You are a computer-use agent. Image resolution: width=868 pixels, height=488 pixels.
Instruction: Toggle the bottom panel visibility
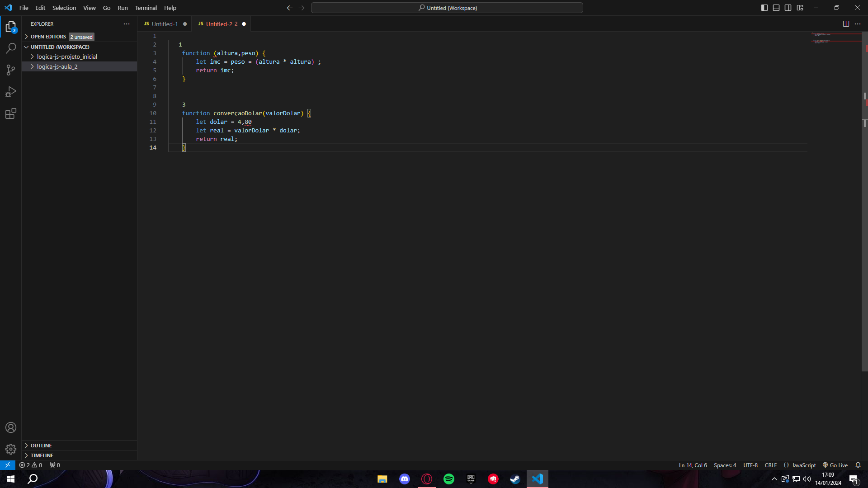coord(776,8)
